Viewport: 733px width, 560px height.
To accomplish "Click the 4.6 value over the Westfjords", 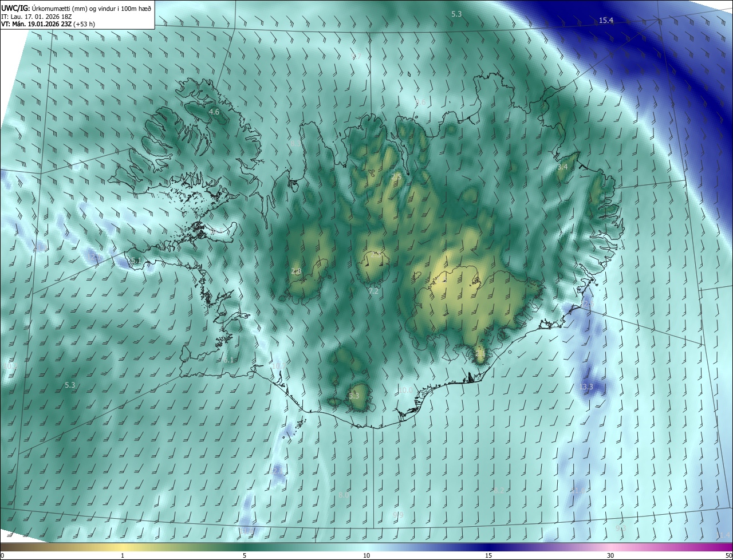I will (x=214, y=112).
